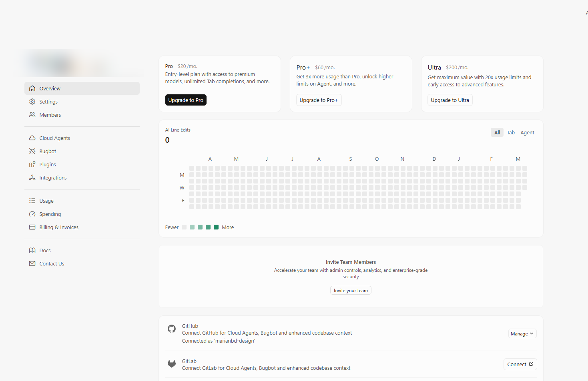588x381 pixels.
Task: Select the Plugins icon
Action: (32, 164)
